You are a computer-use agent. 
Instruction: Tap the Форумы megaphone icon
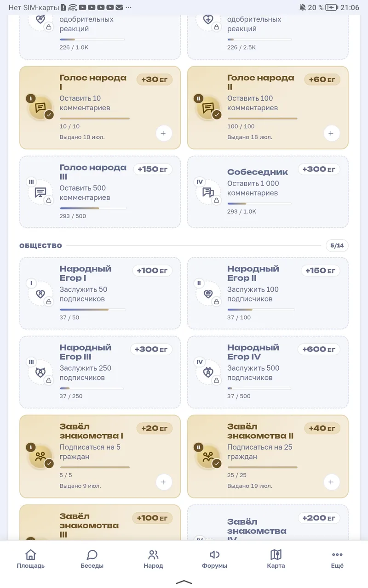(214, 555)
